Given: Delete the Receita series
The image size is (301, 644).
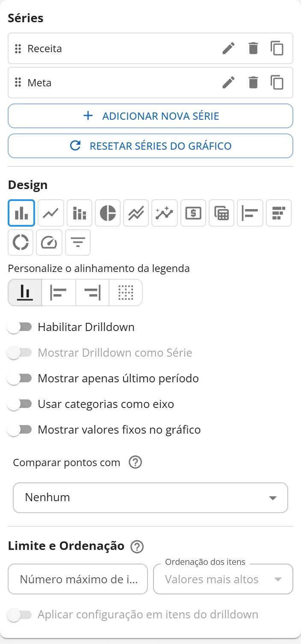Looking at the screenshot, I should tap(254, 48).
